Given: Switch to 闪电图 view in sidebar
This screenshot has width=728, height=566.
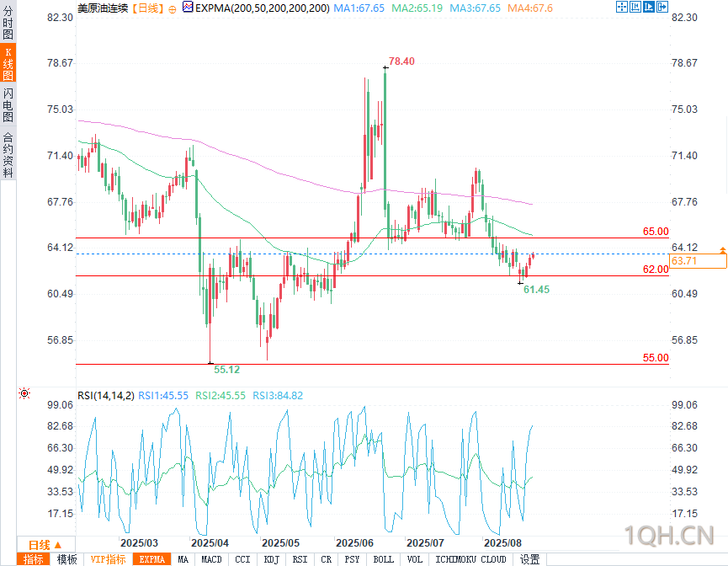Looking at the screenshot, I should (x=8, y=105).
